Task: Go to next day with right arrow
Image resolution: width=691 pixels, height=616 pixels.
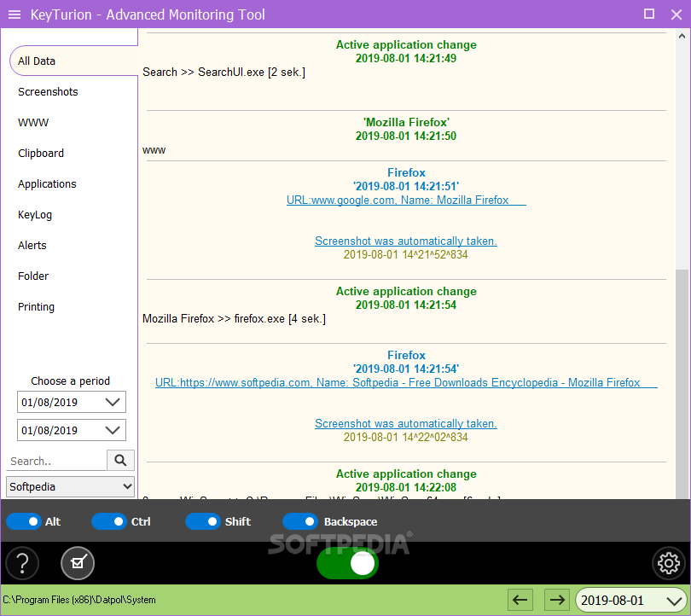Action: coord(556,600)
